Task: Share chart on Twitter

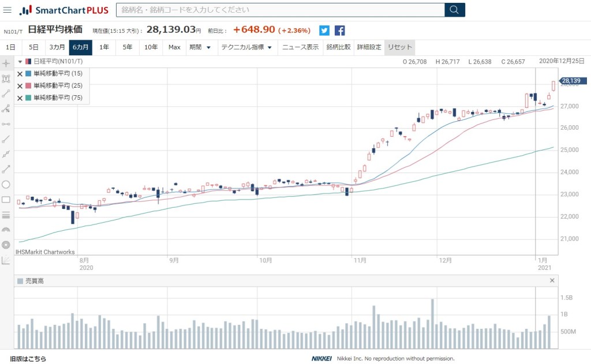Action: click(324, 31)
